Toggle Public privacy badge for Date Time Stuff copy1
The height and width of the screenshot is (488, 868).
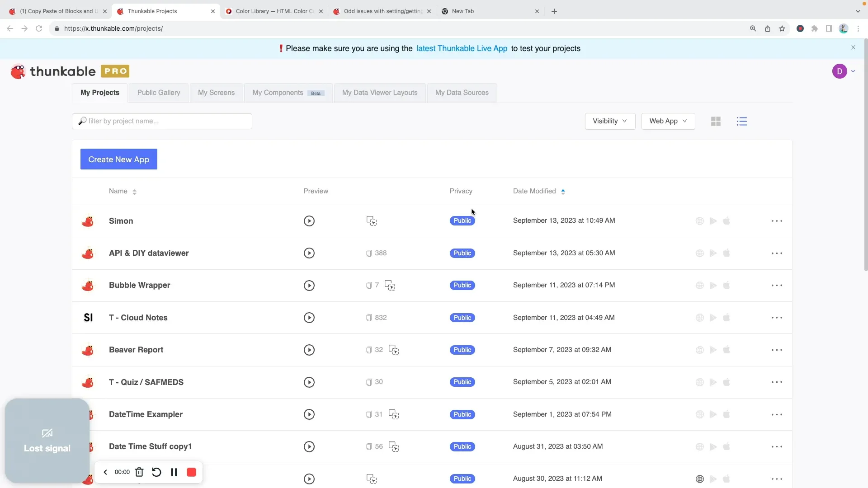(x=462, y=446)
